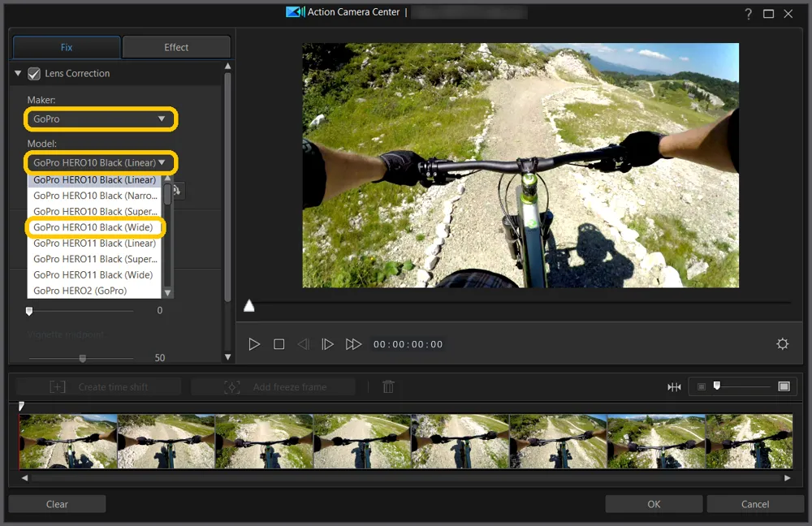Open help with the question mark icon
Screen dimensions: 812x526
point(749,14)
